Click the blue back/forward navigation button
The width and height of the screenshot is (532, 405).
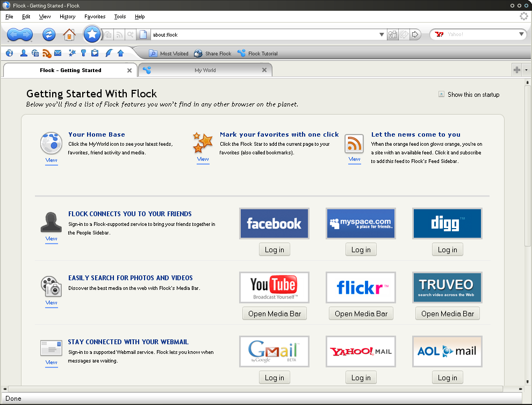click(20, 34)
